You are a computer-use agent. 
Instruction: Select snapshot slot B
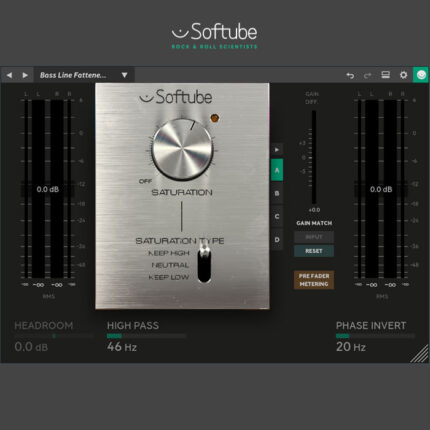277,193
